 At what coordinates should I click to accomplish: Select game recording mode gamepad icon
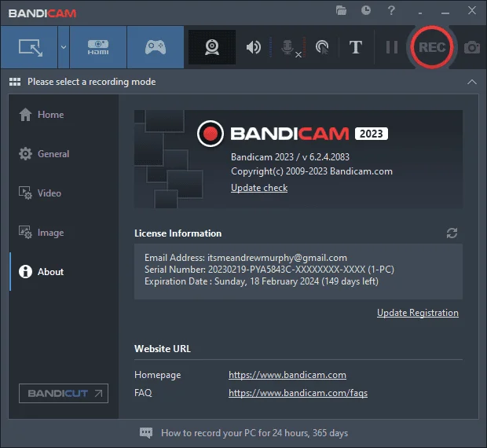[156, 47]
